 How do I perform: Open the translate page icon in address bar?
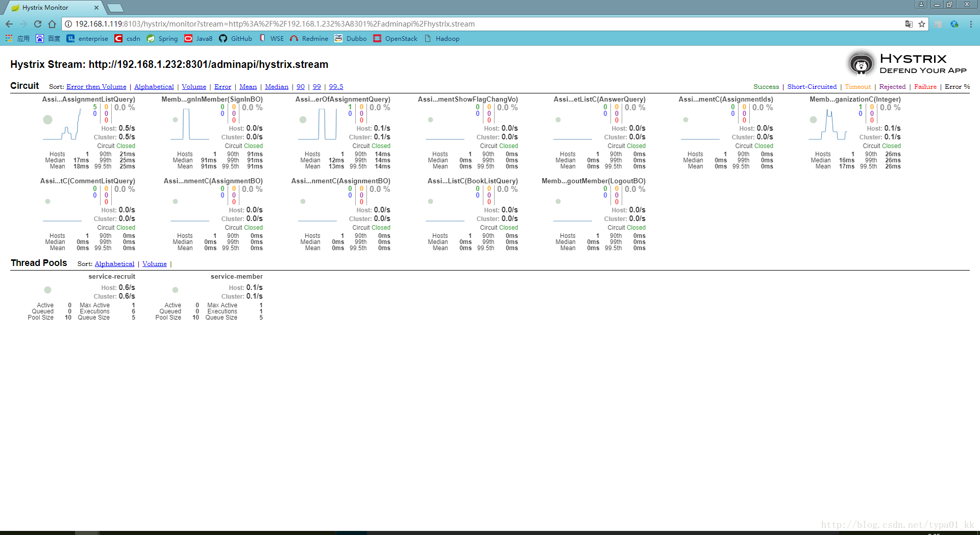[909, 24]
